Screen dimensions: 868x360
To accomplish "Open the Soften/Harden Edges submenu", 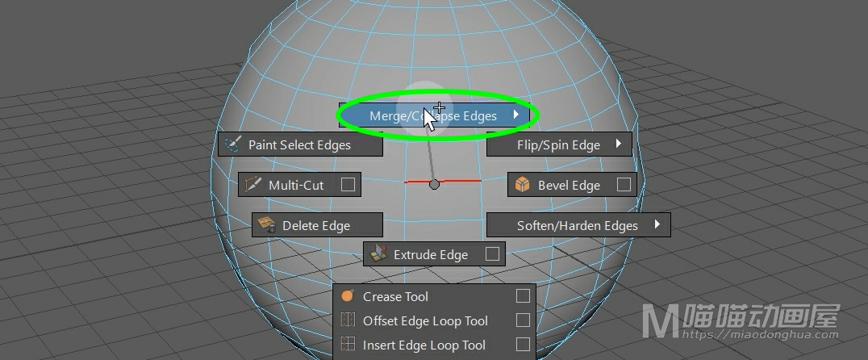I will point(578,225).
